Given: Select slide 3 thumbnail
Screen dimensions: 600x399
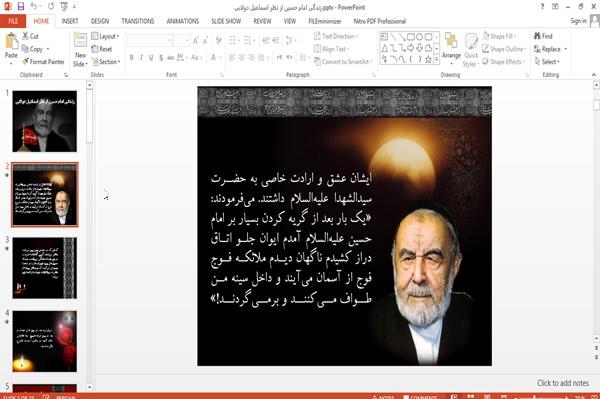Looking at the screenshot, I should click(x=44, y=268).
